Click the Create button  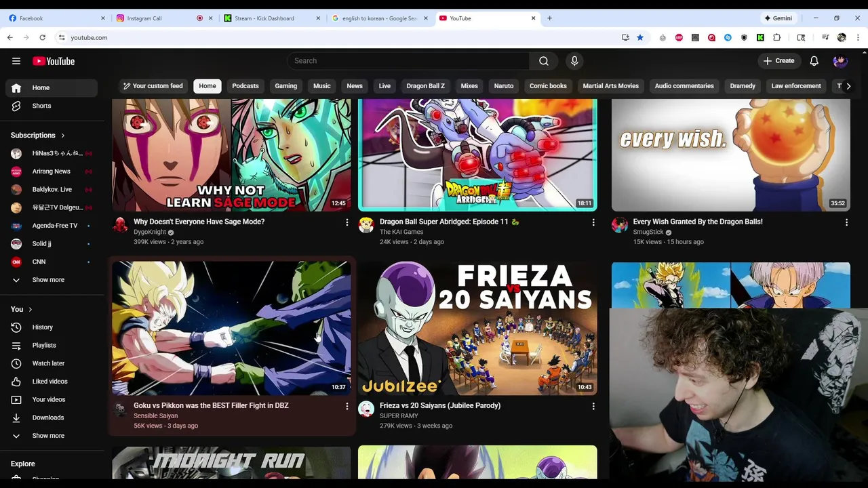(x=778, y=61)
